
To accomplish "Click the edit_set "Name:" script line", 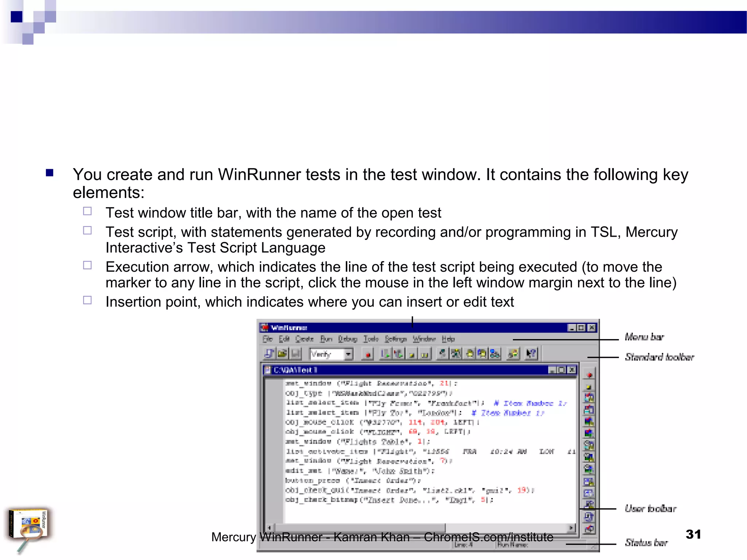I will 360,471.
